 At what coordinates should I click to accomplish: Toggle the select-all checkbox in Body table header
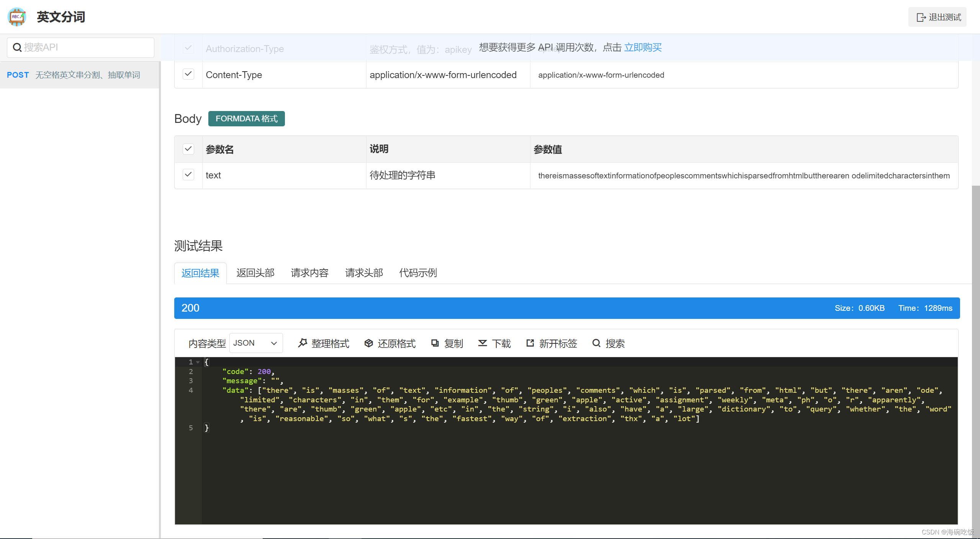pyautogui.click(x=188, y=149)
